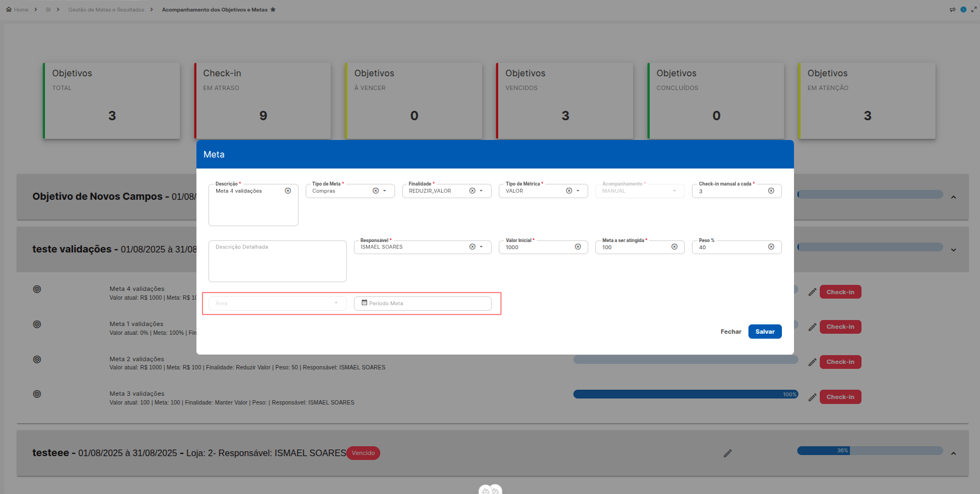Edit Meta 4 validações with pencil icon

pyautogui.click(x=813, y=292)
